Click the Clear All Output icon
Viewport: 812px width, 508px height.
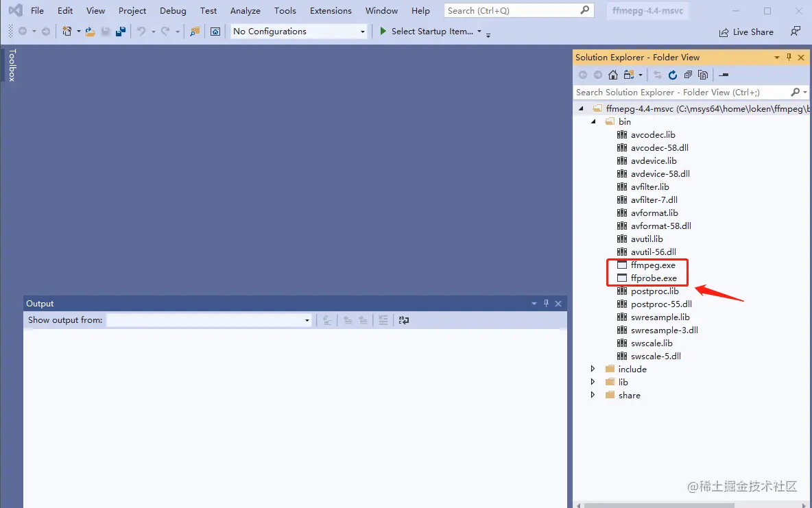(384, 319)
